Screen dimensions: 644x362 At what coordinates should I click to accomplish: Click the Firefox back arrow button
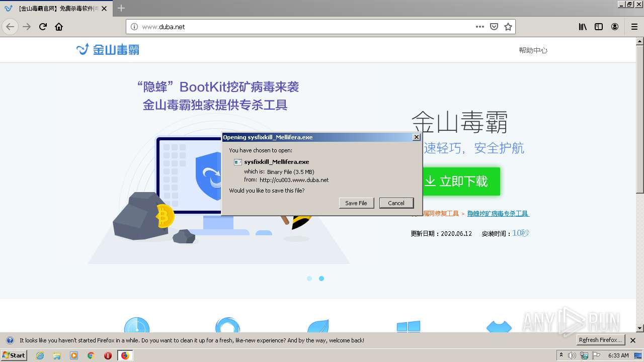click(x=10, y=27)
